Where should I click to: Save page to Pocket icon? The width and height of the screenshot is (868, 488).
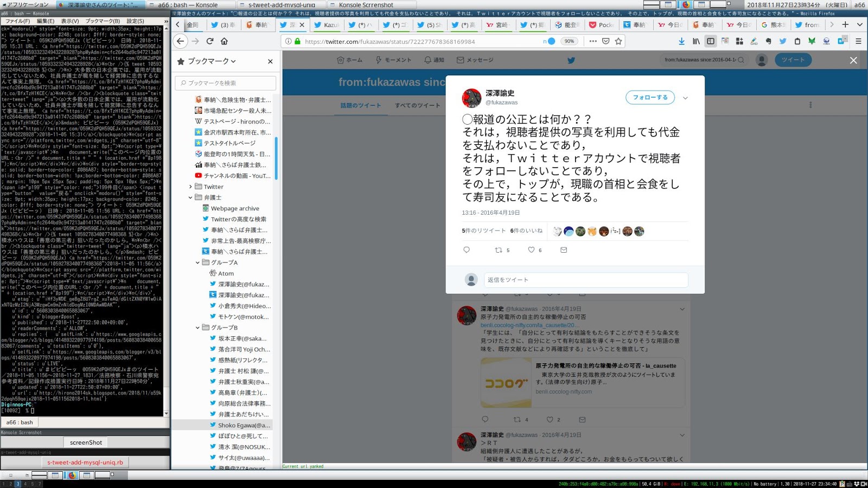click(x=606, y=41)
